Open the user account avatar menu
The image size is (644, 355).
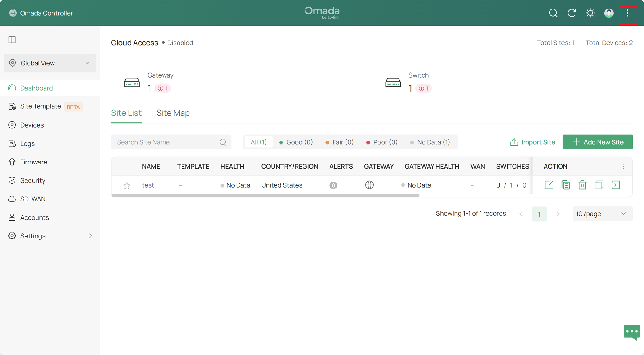click(609, 13)
